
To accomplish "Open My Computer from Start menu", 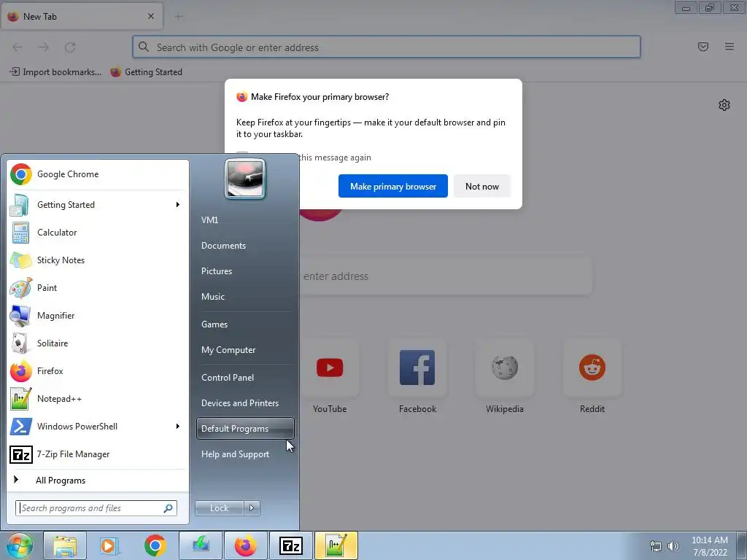I will [245, 350].
